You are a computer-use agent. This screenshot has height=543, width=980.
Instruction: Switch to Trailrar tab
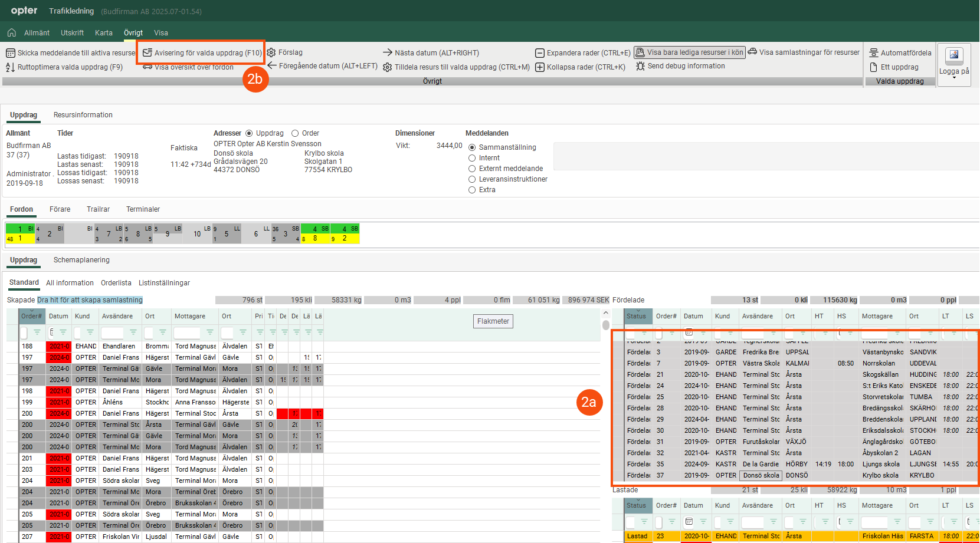pos(98,209)
